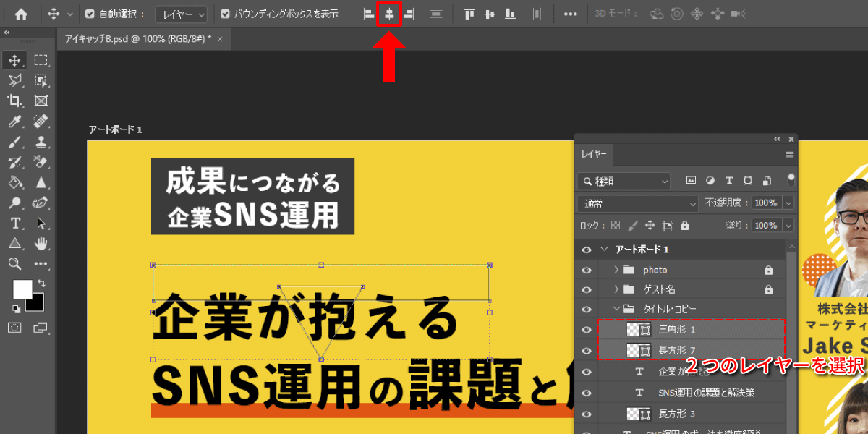Screen dimensions: 868x434
Task: Collapse the アートボード 1 group
Action: click(x=604, y=250)
